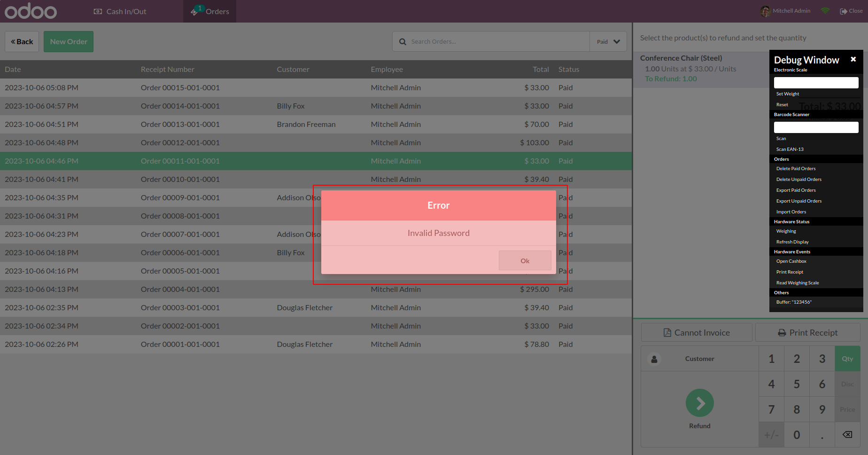
Task: Click Print Receipt in Debug Window
Action: 790,272
